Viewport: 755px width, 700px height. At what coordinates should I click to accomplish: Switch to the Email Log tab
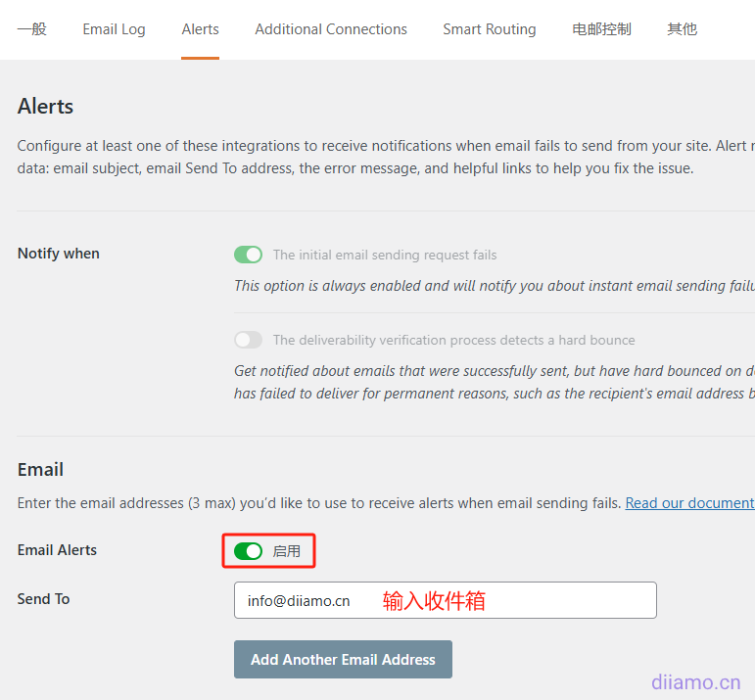click(x=114, y=29)
